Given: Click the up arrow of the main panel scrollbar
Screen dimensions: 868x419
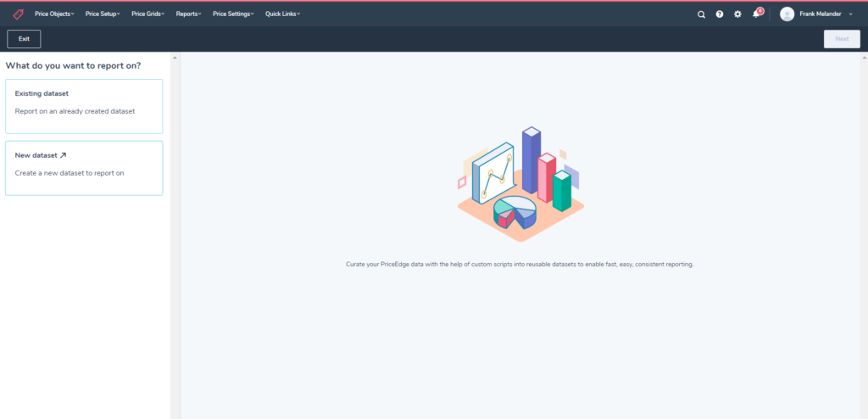Looking at the screenshot, I should 864,58.
